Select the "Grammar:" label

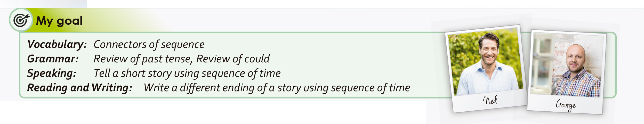53,59
